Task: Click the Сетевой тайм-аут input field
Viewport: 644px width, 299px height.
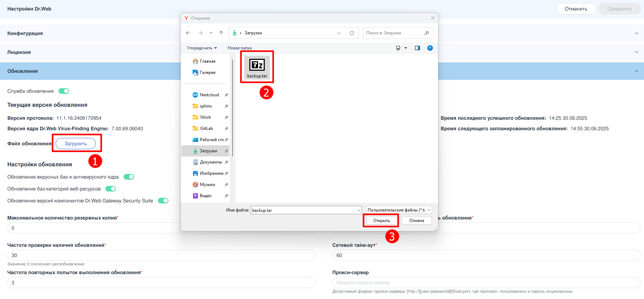Action: coord(486,255)
